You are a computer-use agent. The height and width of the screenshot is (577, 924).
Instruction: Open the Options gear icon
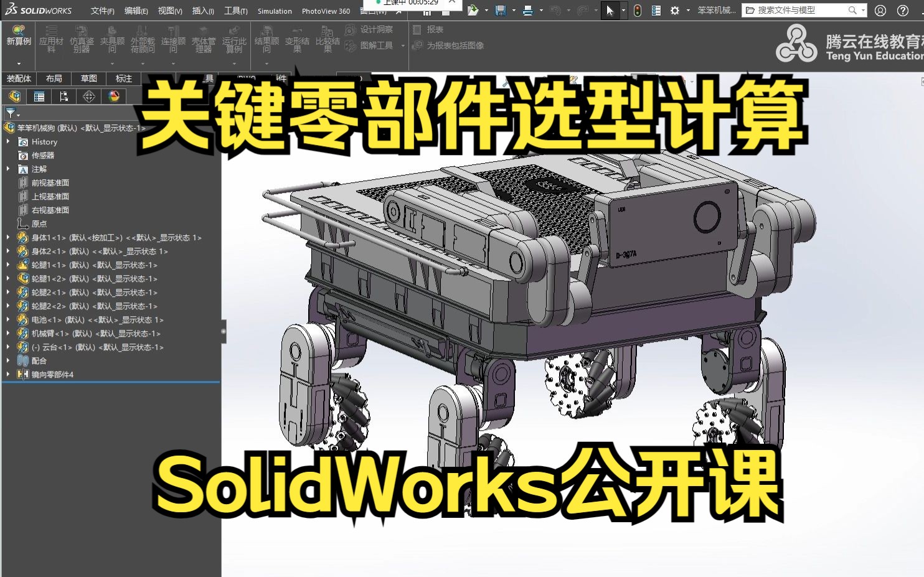675,10
